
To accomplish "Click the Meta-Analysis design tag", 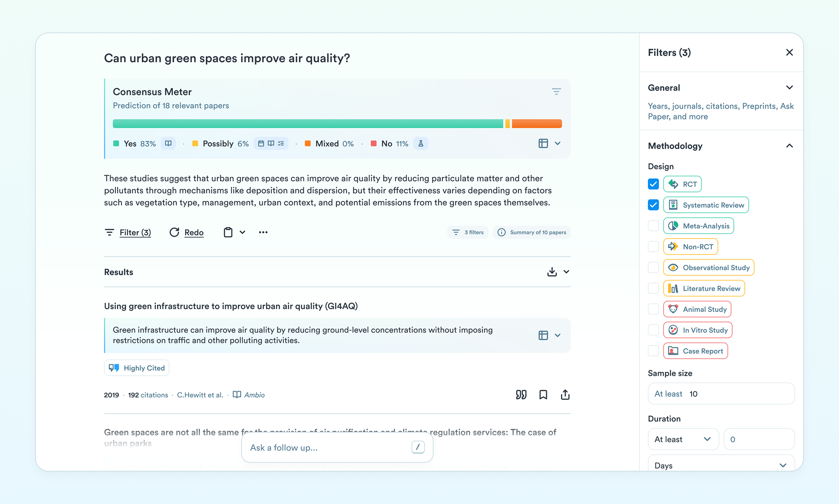I will pyautogui.click(x=698, y=226).
